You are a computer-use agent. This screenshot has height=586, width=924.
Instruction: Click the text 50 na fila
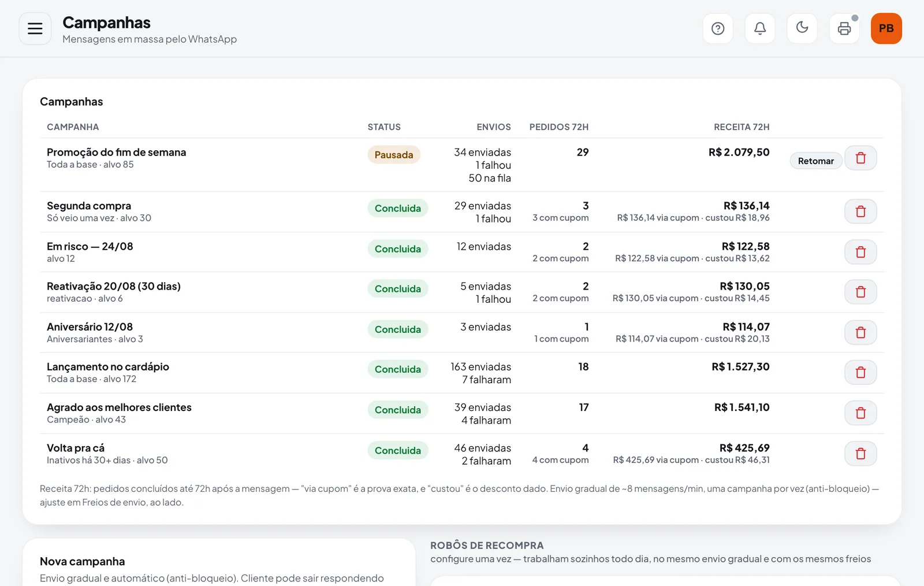490,178
